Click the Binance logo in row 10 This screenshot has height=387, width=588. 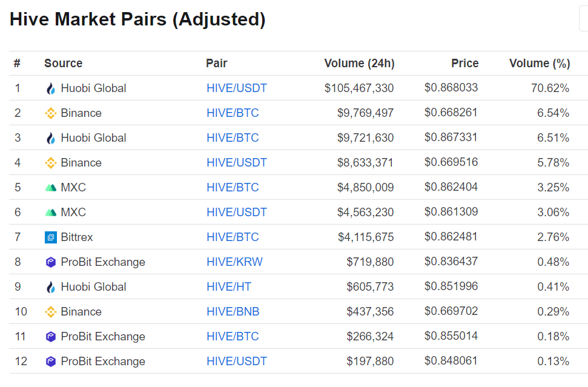[51, 312]
